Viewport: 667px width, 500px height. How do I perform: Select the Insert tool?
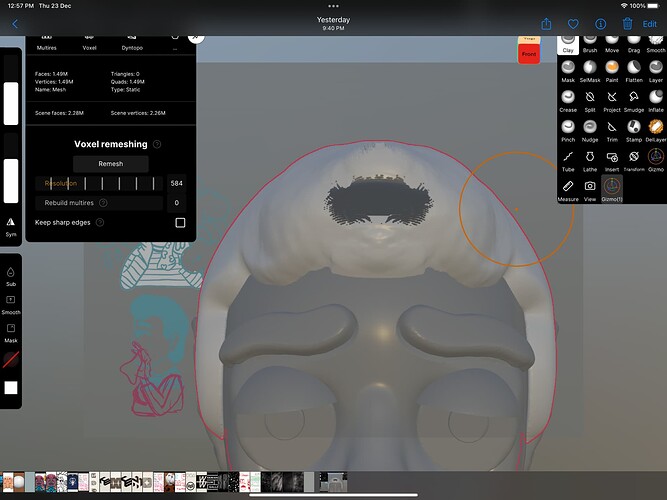point(612,160)
